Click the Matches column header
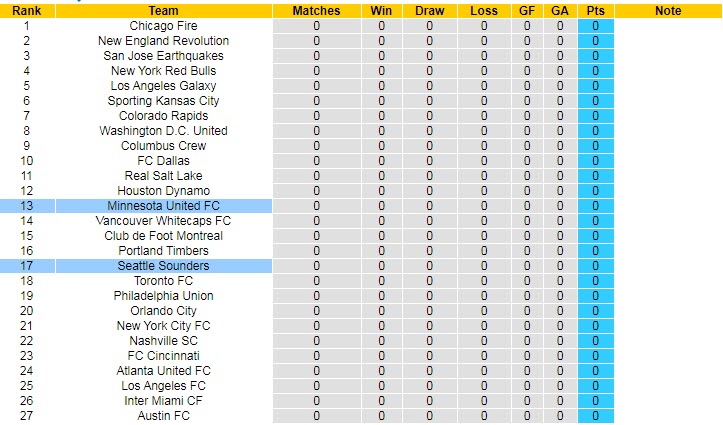The height and width of the screenshot is (425, 723). (316, 11)
